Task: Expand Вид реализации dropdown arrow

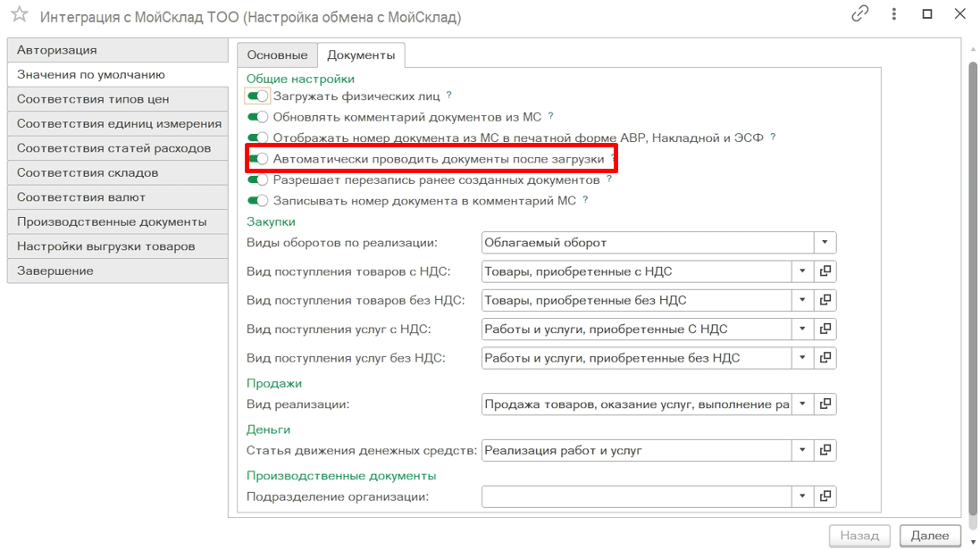Action: coord(802,404)
